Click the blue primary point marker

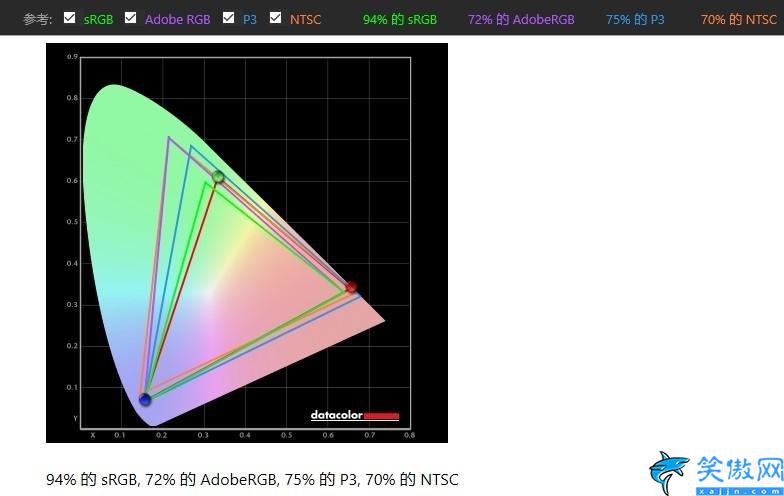145,399
